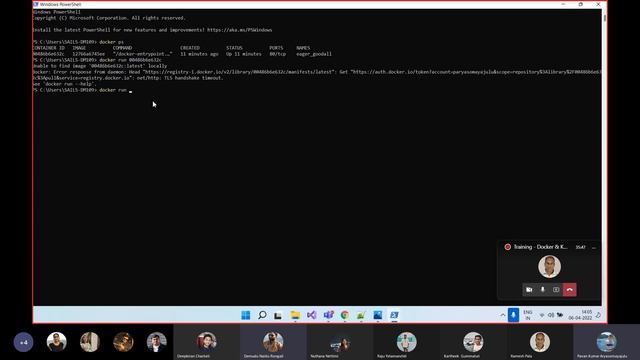
Task: Hang up the Teams call
Action: (570, 289)
